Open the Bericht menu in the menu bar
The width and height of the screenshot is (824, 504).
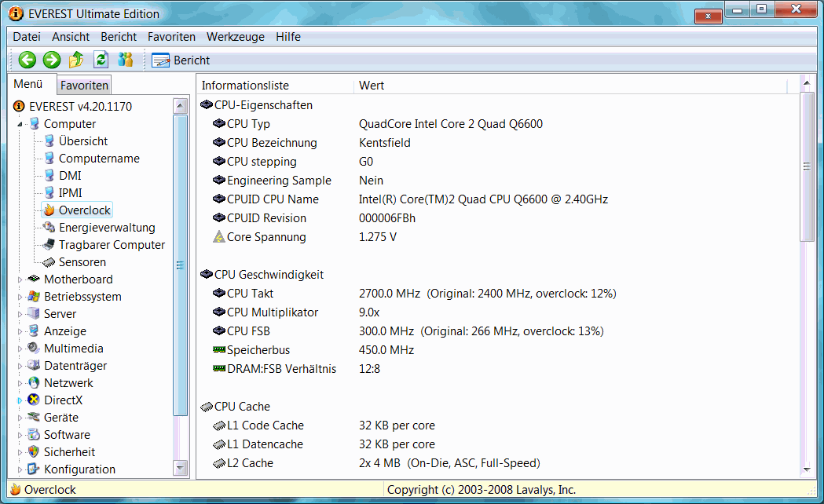[x=119, y=37]
